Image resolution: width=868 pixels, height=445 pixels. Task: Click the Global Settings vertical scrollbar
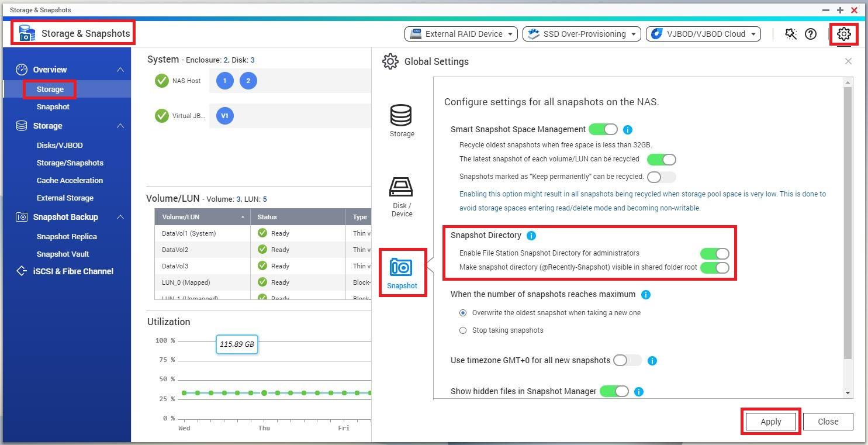[x=848, y=222]
